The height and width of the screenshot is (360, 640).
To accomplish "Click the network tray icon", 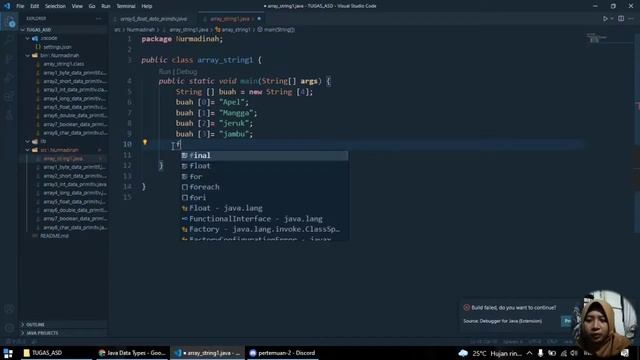I will [x=564, y=353].
